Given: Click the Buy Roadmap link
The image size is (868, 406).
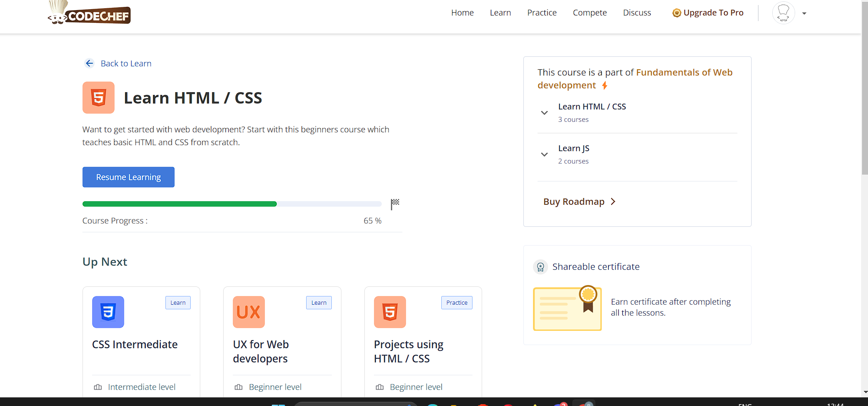Looking at the screenshot, I should coord(574,202).
